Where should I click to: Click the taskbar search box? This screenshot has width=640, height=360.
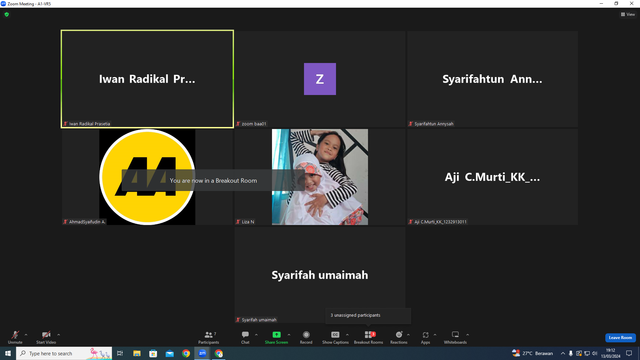tap(64, 353)
